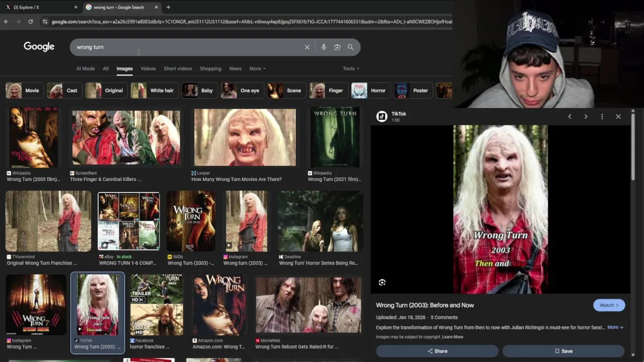Submit search with the magnifier icon
The image size is (644, 362).
351,47
